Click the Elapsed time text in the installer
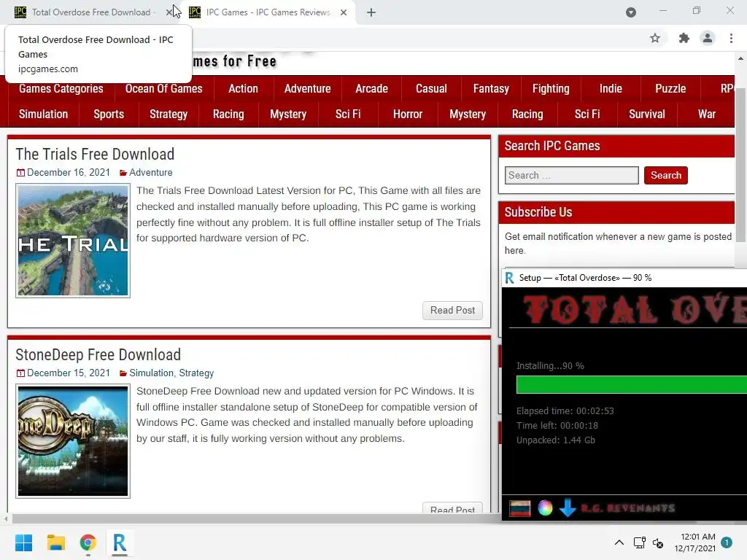The width and height of the screenshot is (747, 560). click(565, 411)
